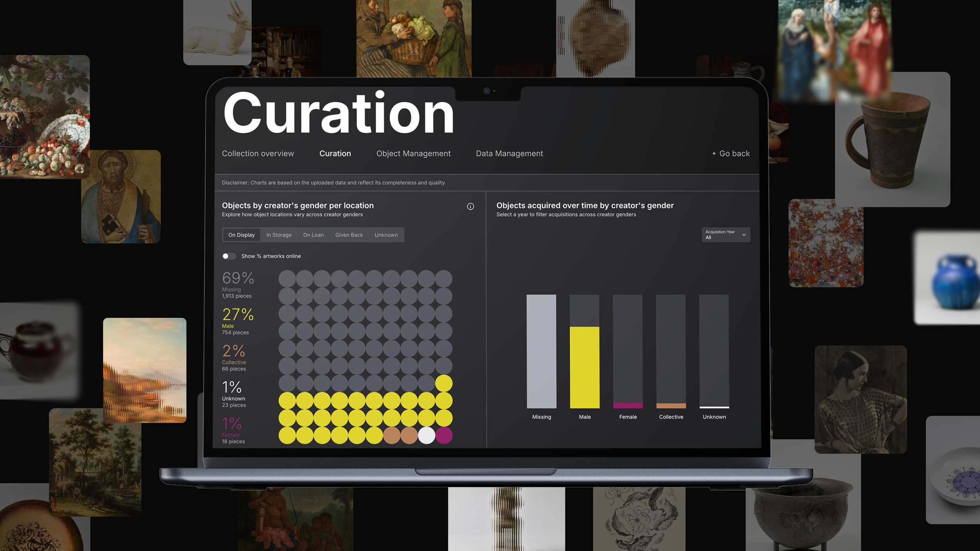Pick the Unknown location filter
980x551 pixels.
(x=386, y=235)
